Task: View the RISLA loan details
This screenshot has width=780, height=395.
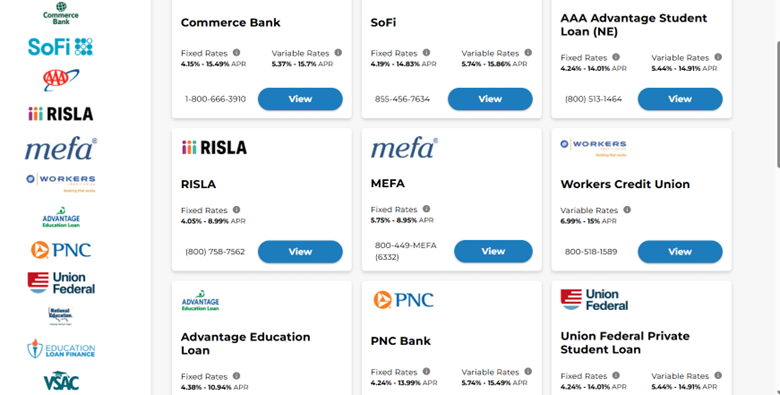Action: [x=300, y=252]
